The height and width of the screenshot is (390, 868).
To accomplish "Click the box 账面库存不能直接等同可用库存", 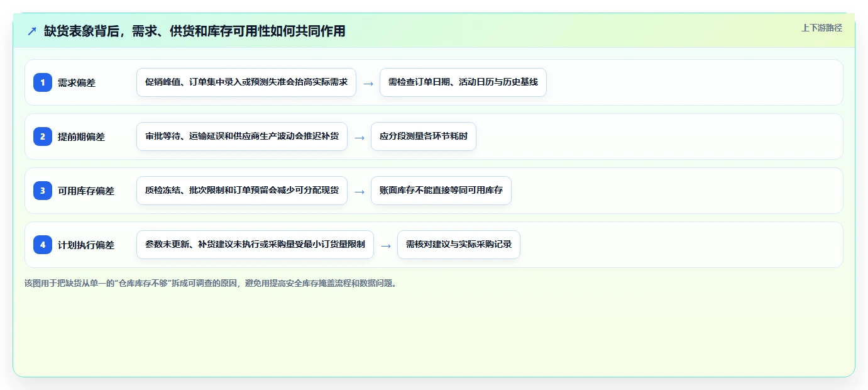I will coord(441,191).
